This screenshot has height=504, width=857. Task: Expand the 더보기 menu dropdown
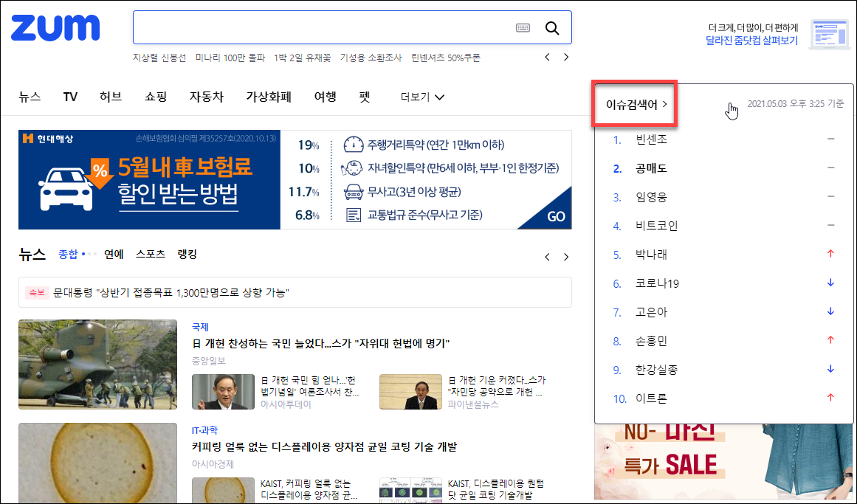pos(422,97)
